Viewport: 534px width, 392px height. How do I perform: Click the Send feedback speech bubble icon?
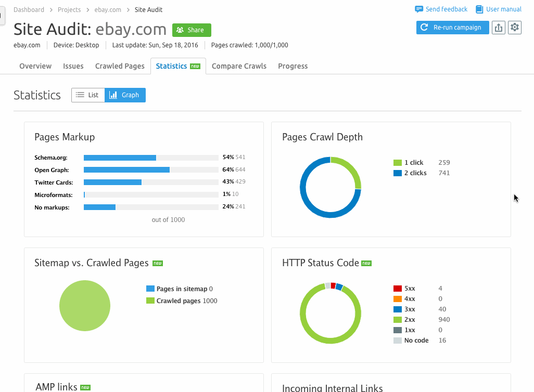(x=418, y=9)
